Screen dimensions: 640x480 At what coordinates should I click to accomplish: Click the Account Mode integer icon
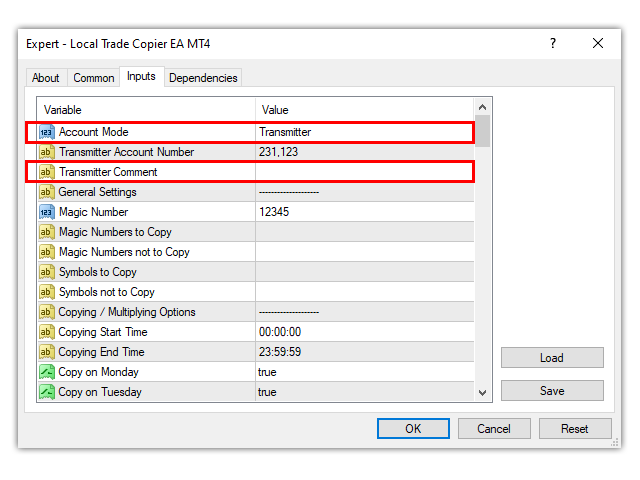[46, 132]
